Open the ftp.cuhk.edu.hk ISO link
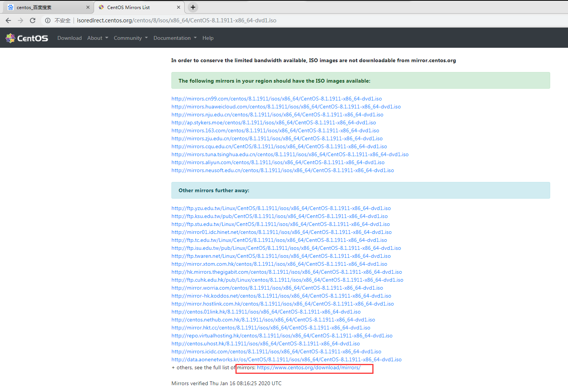The width and height of the screenshot is (568, 392). pos(287,280)
